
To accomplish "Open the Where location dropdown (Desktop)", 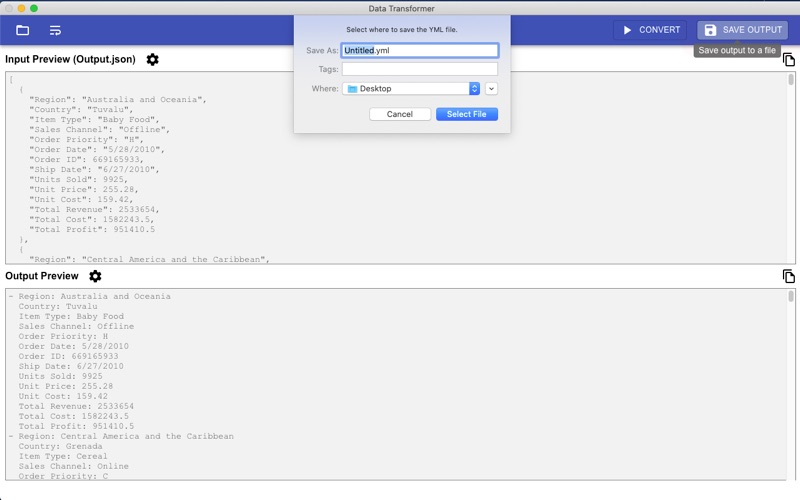I will (x=411, y=89).
